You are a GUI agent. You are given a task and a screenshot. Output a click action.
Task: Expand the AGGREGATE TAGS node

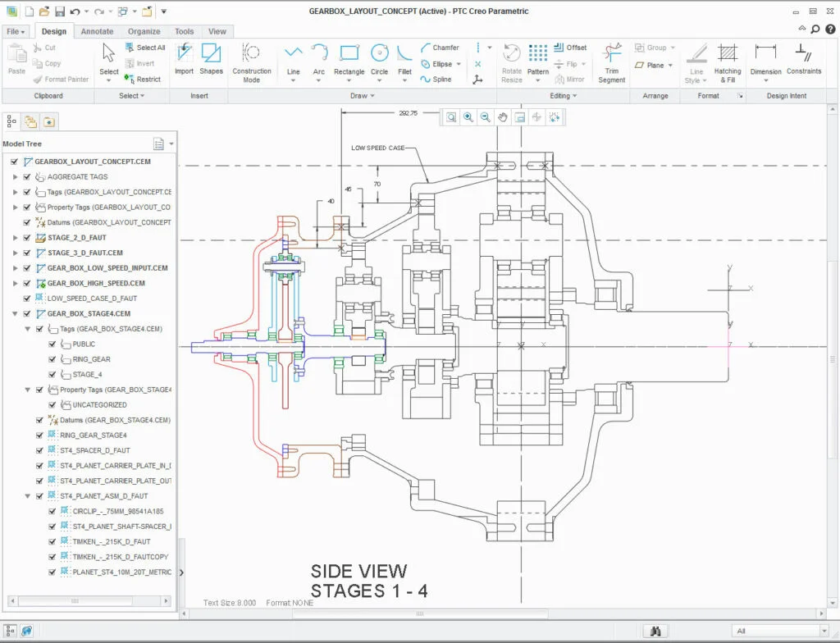(x=17, y=176)
